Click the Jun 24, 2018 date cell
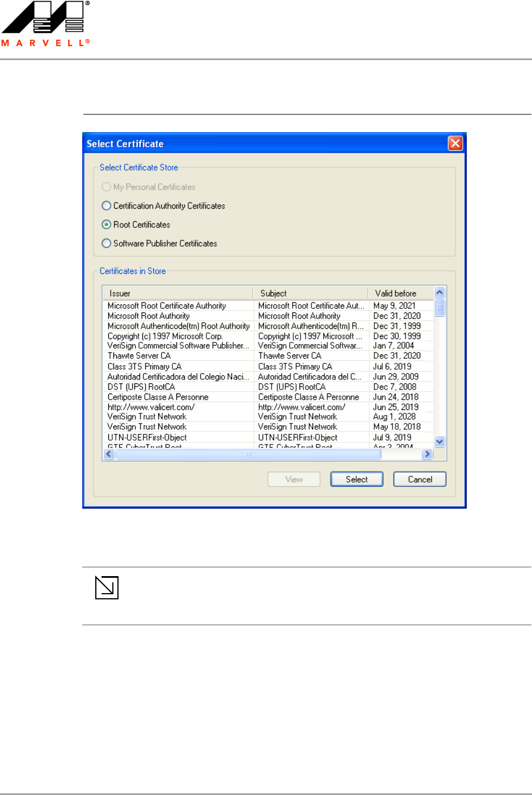The width and height of the screenshot is (532, 795). click(395, 397)
